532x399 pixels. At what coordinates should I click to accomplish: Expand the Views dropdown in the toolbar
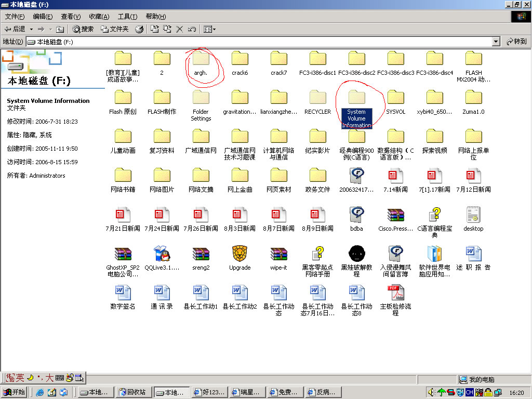tap(214, 30)
